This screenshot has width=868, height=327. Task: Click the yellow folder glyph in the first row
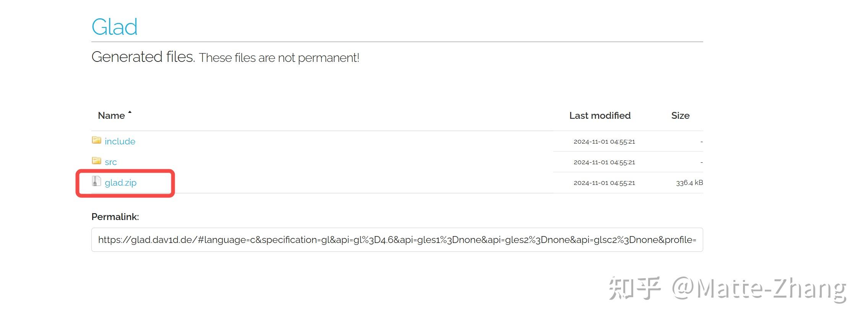point(97,141)
